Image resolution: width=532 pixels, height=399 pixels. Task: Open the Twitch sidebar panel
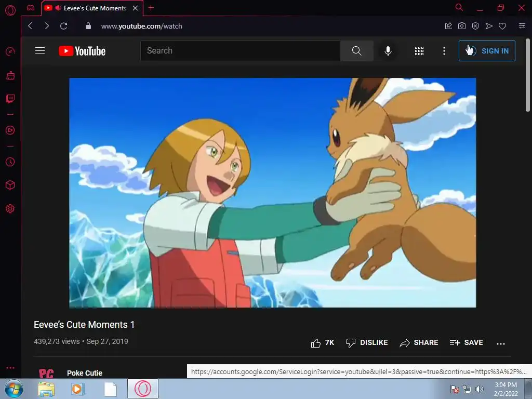(x=10, y=99)
